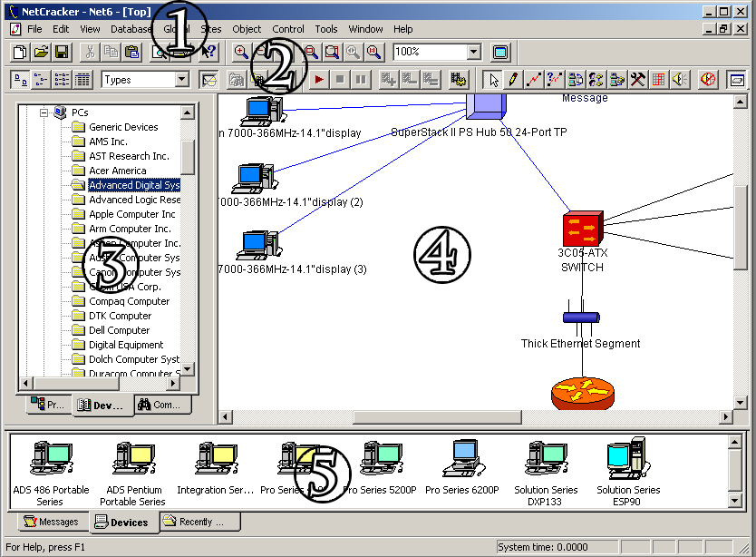The width and height of the screenshot is (756, 557).
Task: Select the Generic Devices folder
Action: [x=123, y=127]
